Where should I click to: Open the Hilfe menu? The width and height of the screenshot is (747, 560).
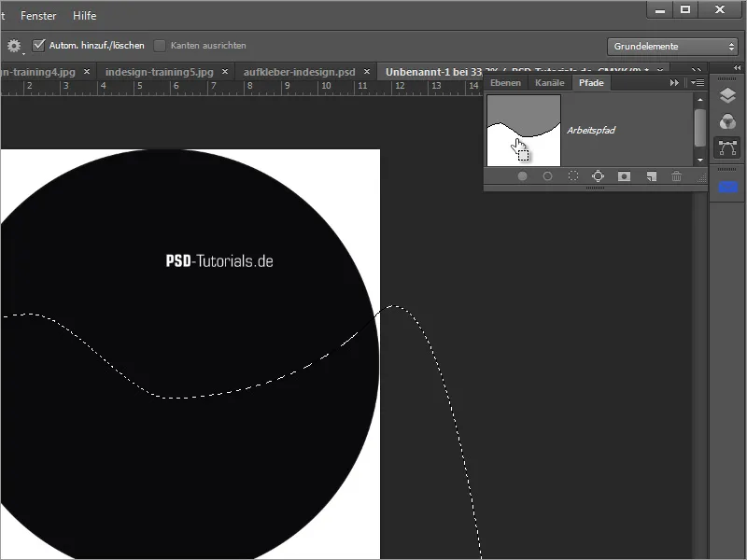point(84,16)
